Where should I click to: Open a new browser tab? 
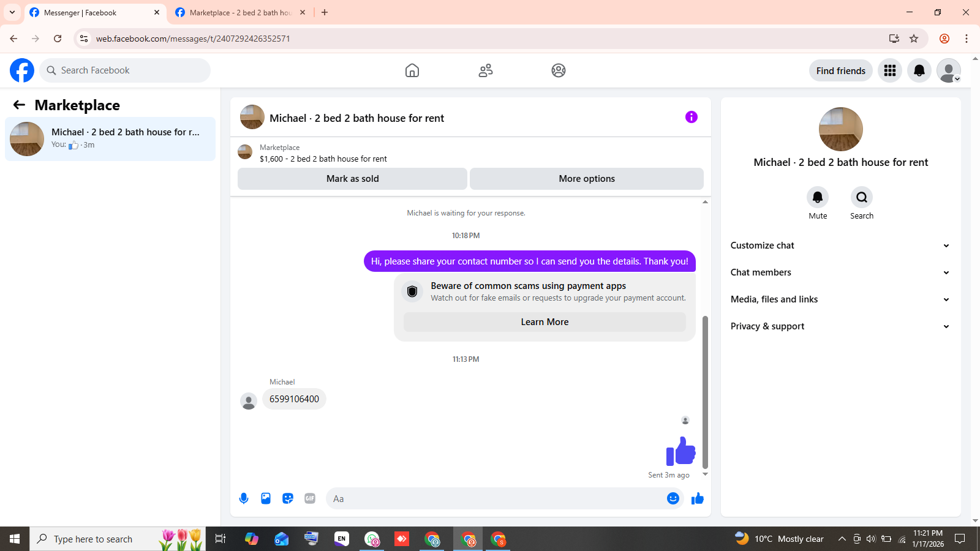325,12
